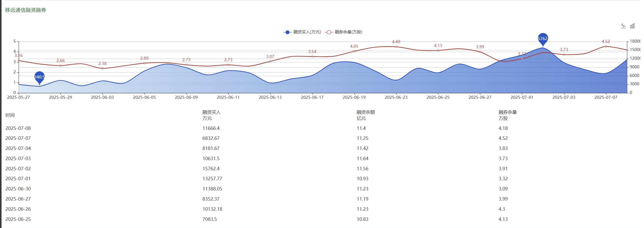This screenshot has height=228, width=644.
Task: Select table row date 2025-07-03
Action: tap(18, 159)
